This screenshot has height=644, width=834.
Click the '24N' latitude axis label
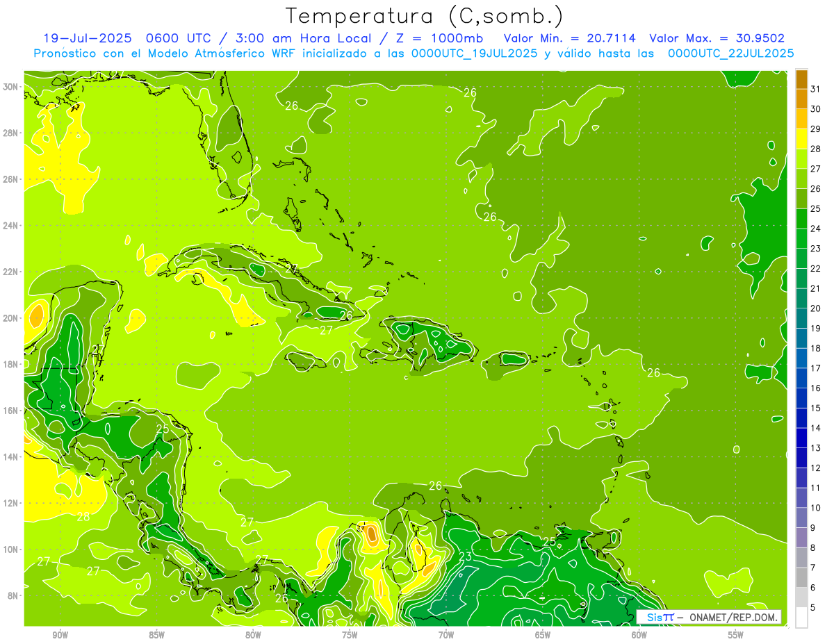(x=11, y=226)
